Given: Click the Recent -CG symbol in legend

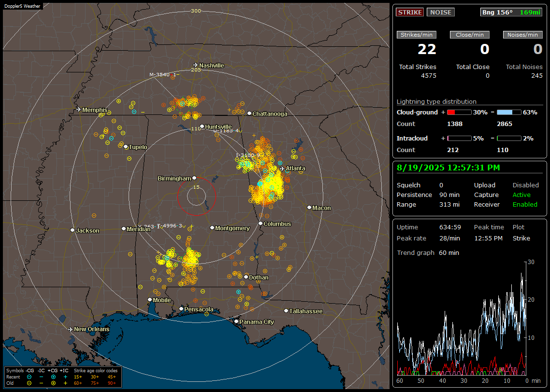Looking at the screenshot, I should click(29, 377).
